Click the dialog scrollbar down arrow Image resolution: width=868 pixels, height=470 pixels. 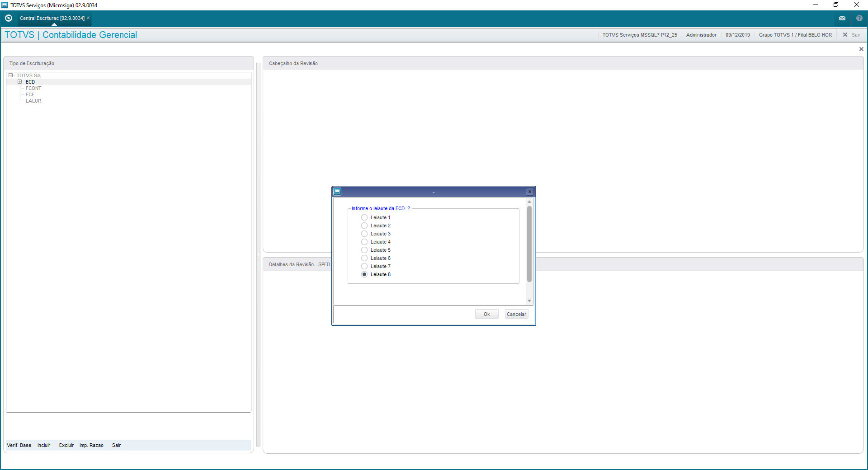pos(529,301)
